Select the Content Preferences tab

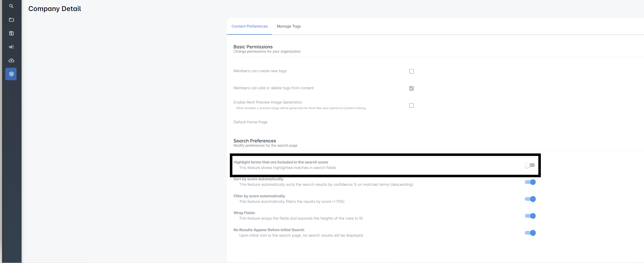[249, 26]
